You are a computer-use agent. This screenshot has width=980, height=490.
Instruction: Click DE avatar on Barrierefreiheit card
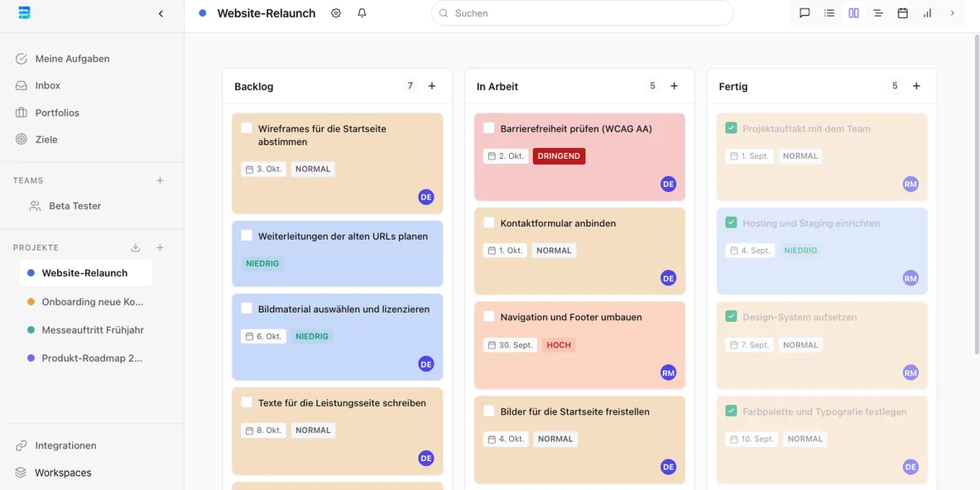(669, 184)
